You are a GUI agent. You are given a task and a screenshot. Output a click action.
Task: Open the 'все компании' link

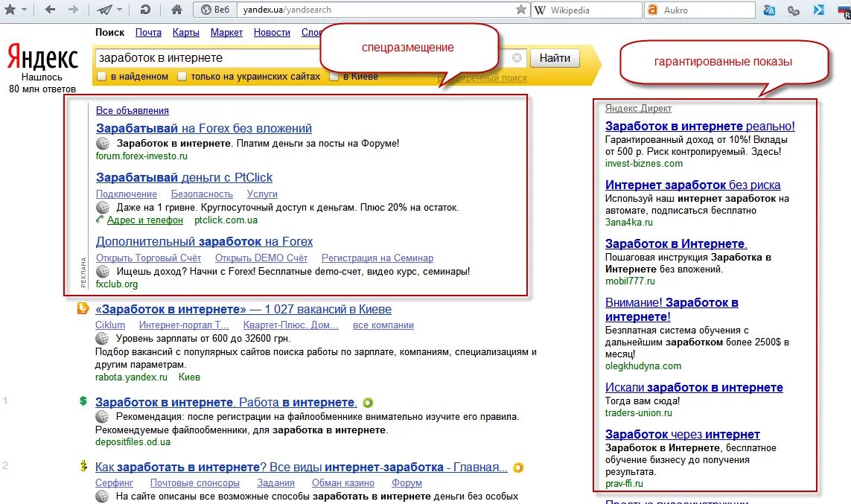coord(383,325)
